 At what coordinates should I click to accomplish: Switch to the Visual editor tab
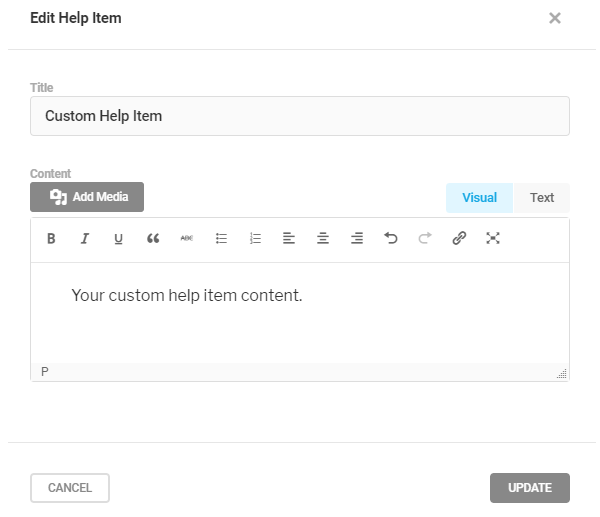click(479, 197)
